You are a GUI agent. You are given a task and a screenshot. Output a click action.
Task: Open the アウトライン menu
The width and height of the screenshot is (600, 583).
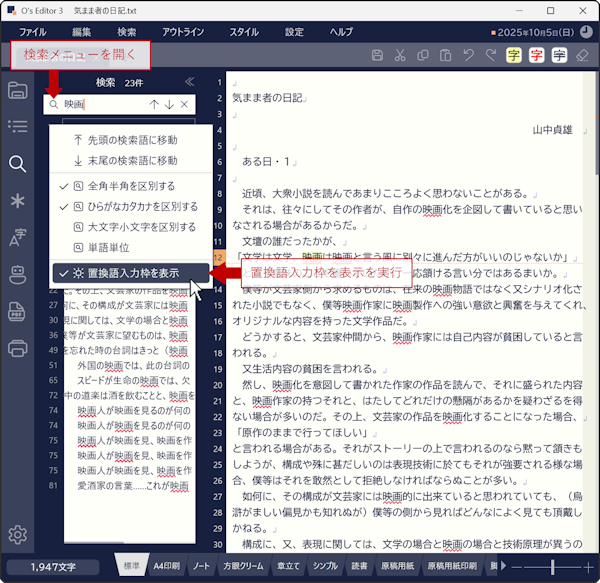(183, 32)
